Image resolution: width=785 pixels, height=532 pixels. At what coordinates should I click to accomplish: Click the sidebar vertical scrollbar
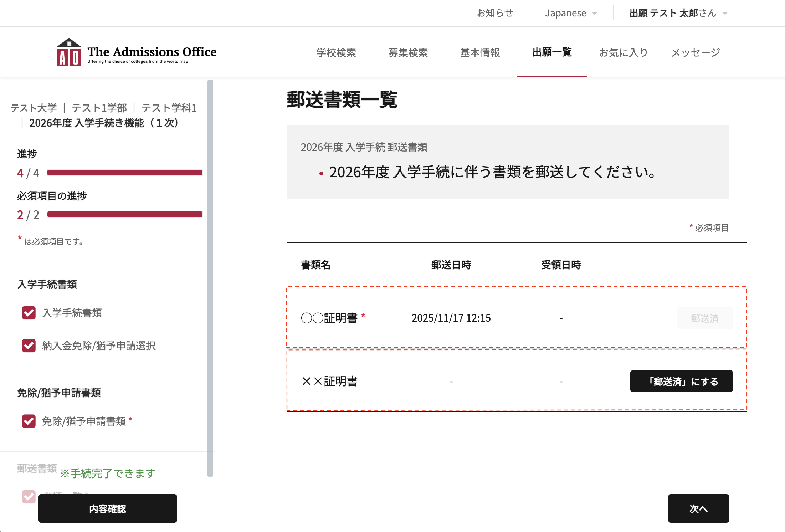(210, 278)
